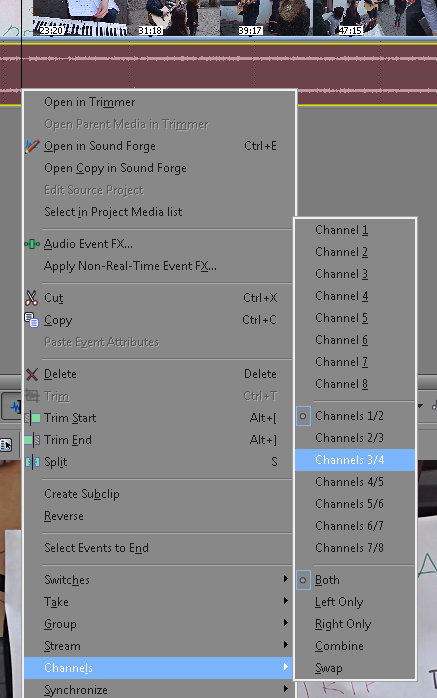Click the Audio Event FX plug-in icon
The image size is (437, 698).
point(32,244)
